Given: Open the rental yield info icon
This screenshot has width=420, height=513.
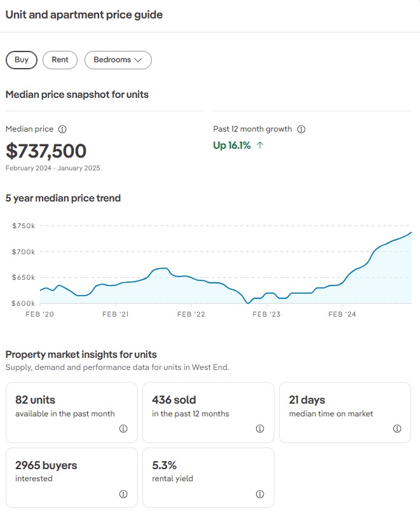Looking at the screenshot, I should (x=260, y=494).
